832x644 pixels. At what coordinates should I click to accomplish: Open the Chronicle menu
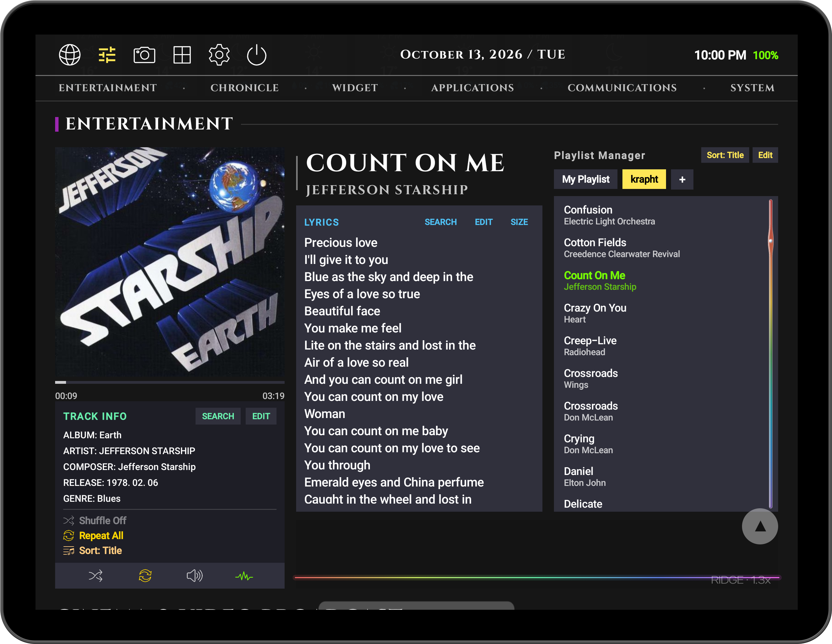tap(244, 88)
